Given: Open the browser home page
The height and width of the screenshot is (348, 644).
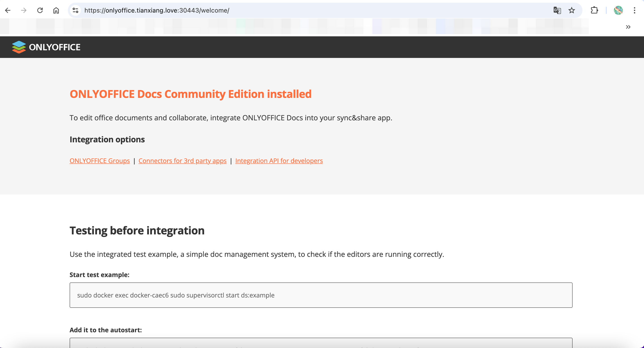Looking at the screenshot, I should 56,10.
